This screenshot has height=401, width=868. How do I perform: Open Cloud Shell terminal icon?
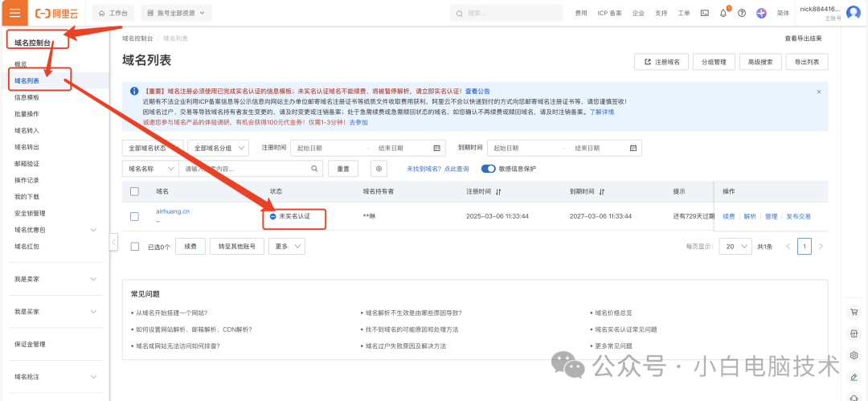pos(705,13)
